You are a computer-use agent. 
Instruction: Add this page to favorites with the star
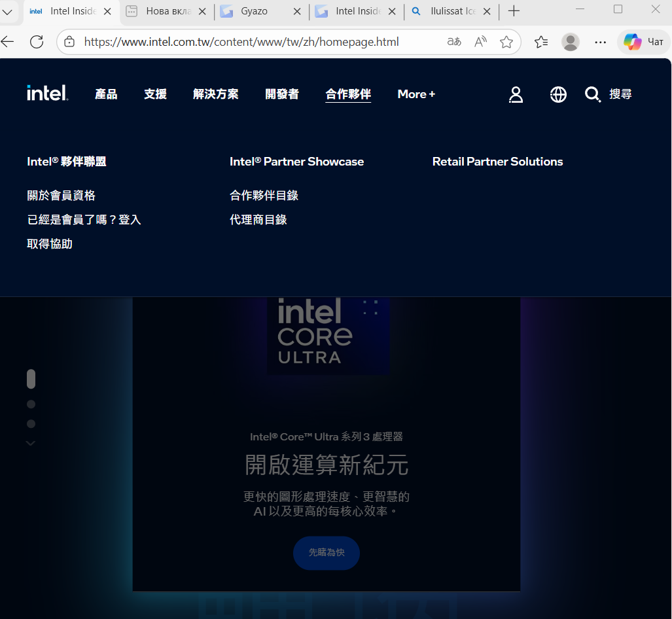506,42
